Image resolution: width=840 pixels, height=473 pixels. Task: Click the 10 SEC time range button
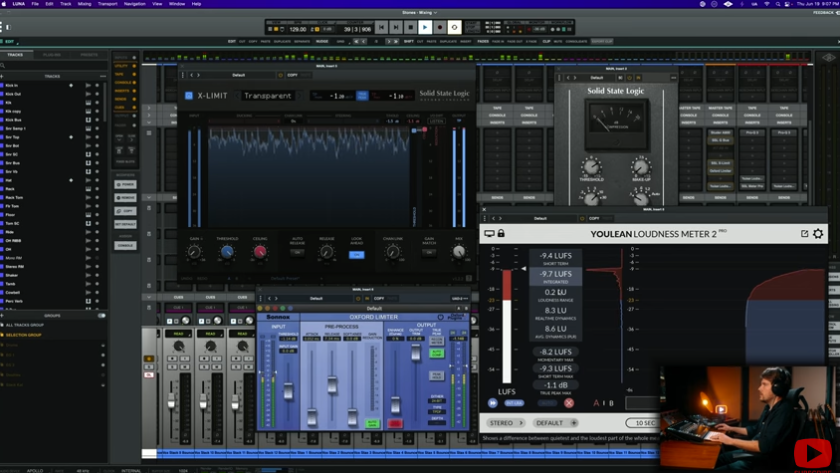tap(644, 423)
